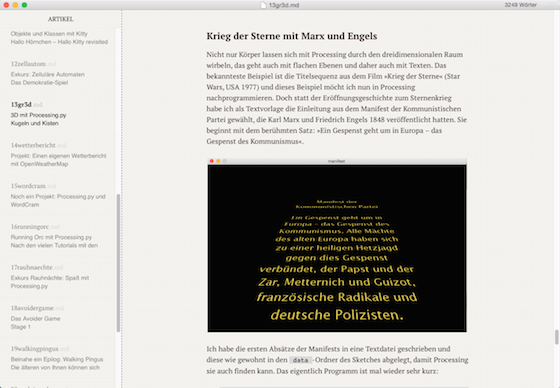This screenshot has width=560, height=388.
Task: Click the red close dot in embedded manifest window
Action: click(x=212, y=161)
